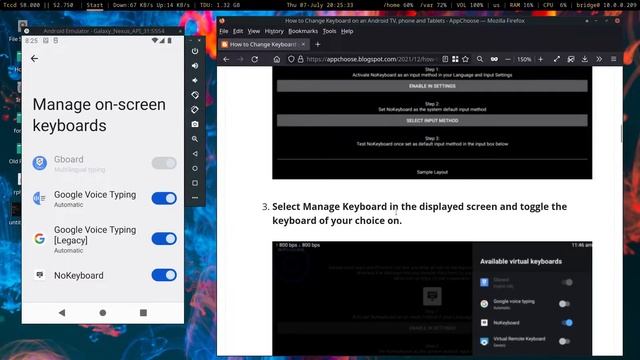Select 'How to Change Keyboard' browser tab
Viewport: 640px width, 360px height.
pyautogui.click(x=263, y=44)
